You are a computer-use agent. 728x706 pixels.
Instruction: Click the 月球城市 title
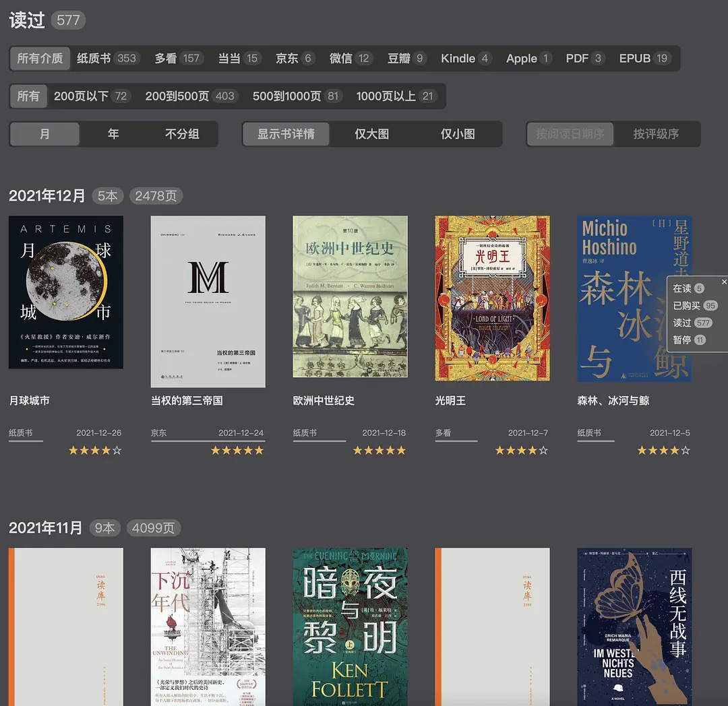tap(29, 401)
